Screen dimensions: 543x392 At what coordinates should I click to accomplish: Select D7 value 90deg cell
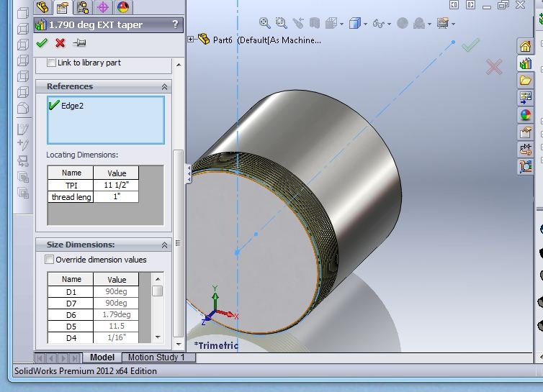coord(116,303)
